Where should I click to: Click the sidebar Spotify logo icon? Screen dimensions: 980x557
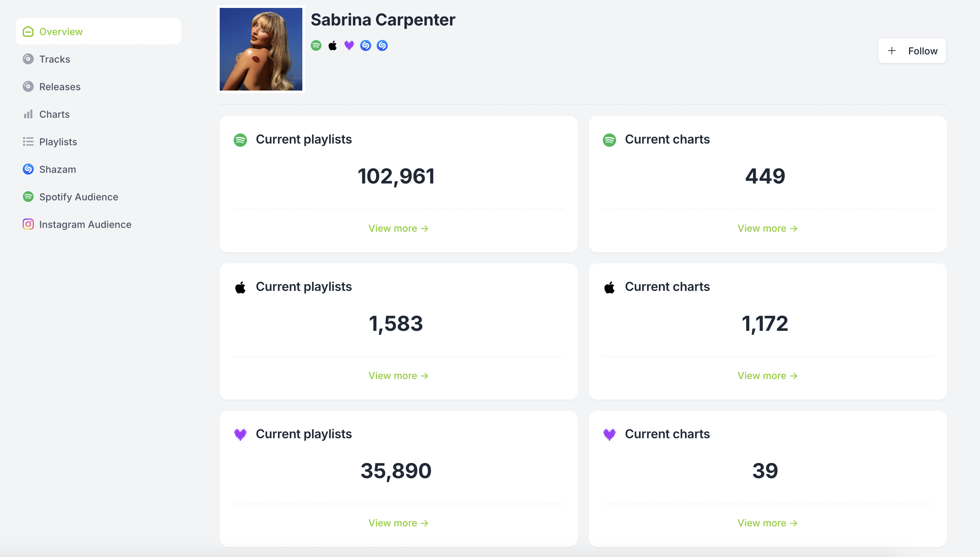coord(28,197)
